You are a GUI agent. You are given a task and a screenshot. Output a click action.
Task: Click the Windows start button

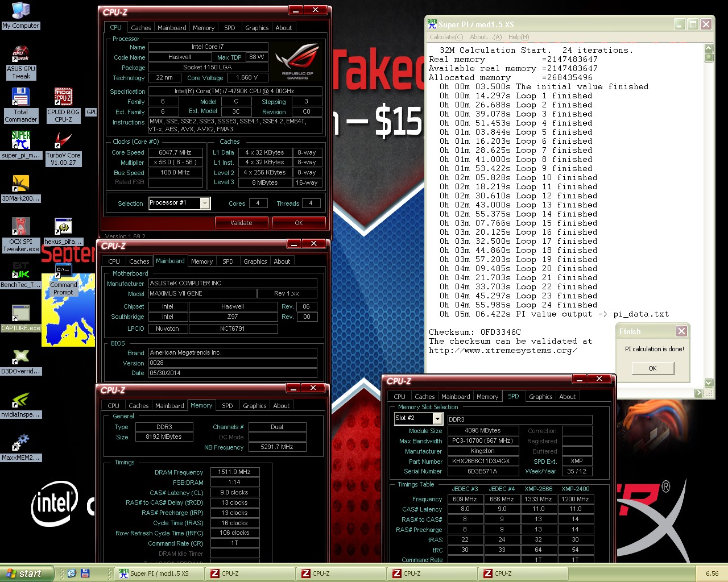click(27, 573)
